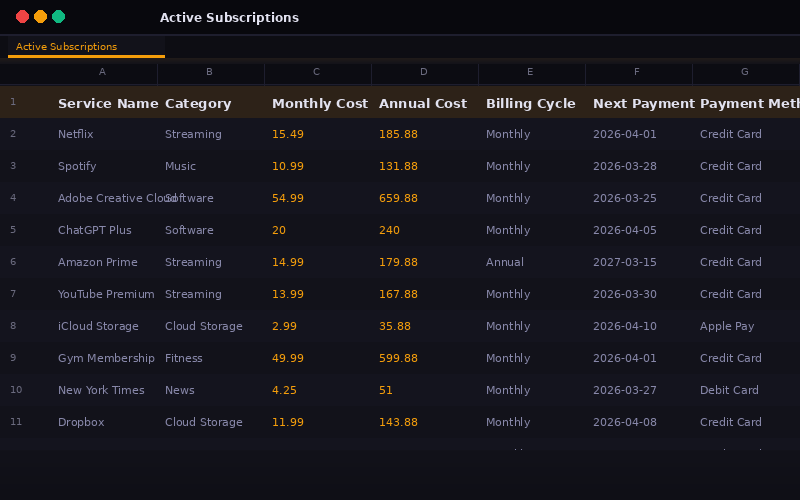Click the Monthly Cost header cell
The height and width of the screenshot is (500, 800).
point(318,103)
